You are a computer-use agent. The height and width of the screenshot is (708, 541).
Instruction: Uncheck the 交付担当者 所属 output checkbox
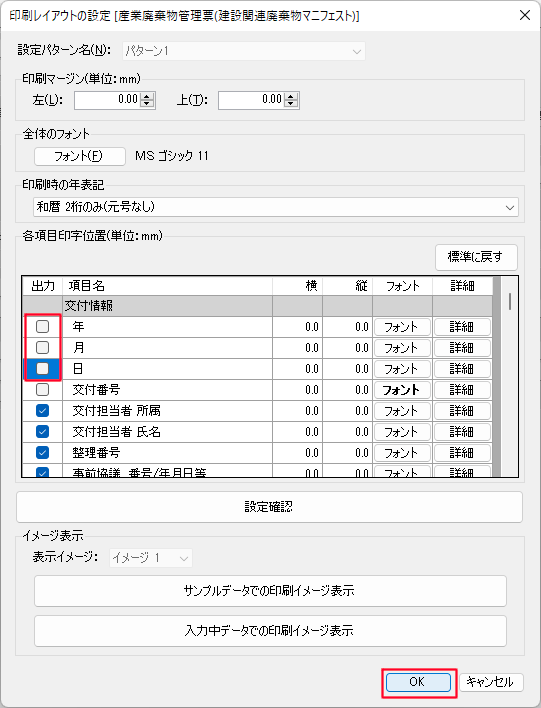pyautogui.click(x=42, y=411)
